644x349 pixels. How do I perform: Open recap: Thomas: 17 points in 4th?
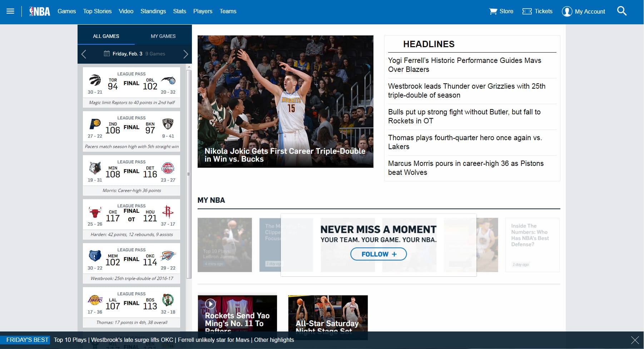click(132, 323)
